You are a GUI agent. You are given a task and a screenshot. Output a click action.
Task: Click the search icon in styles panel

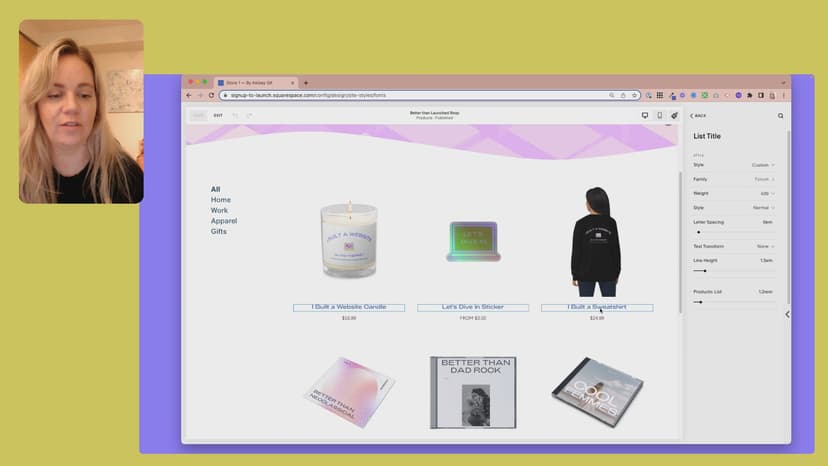781,115
